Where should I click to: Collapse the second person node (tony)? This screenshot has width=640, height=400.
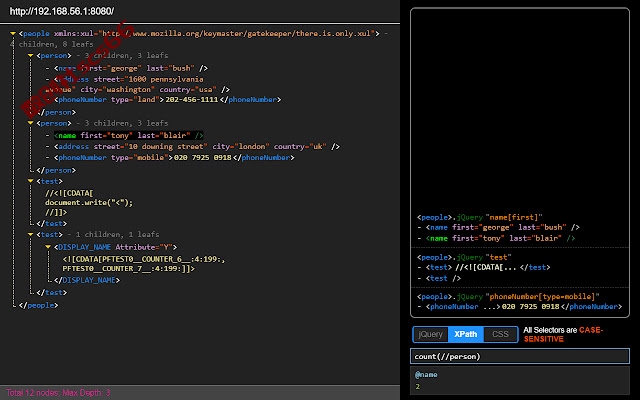click(x=30, y=123)
